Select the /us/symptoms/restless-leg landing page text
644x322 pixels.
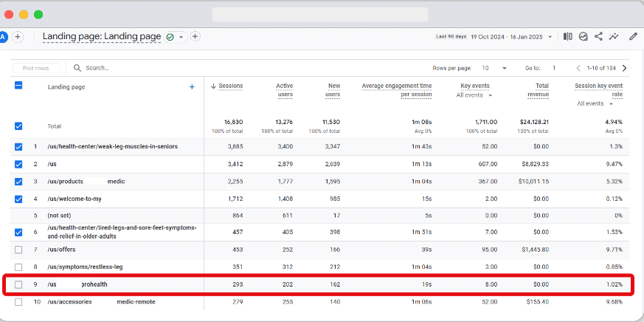tap(85, 267)
